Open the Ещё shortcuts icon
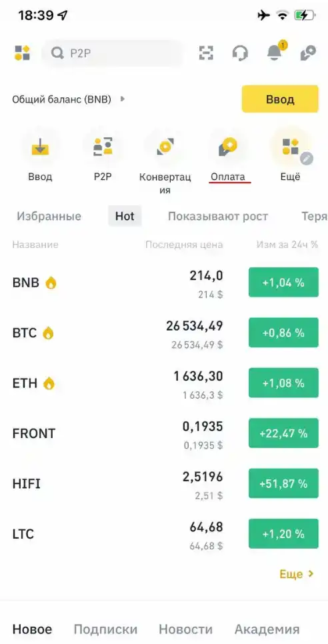The image size is (328, 644). [x=290, y=147]
